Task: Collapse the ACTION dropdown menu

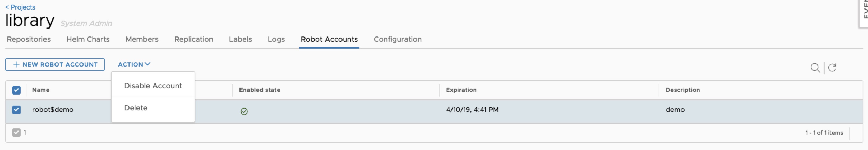Action: click(x=134, y=64)
